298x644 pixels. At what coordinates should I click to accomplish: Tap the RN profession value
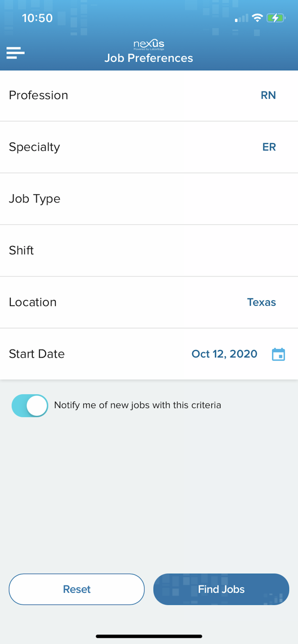[268, 95]
